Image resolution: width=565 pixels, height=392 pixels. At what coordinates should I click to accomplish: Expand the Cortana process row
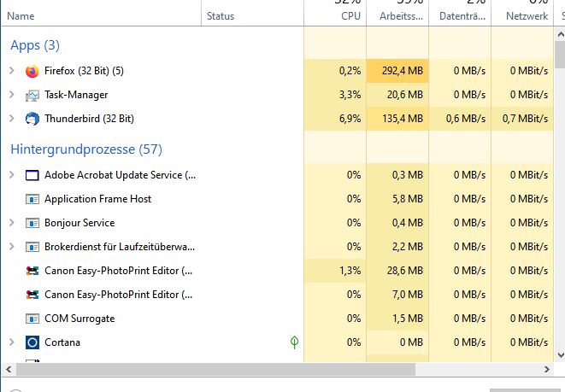tap(11, 342)
